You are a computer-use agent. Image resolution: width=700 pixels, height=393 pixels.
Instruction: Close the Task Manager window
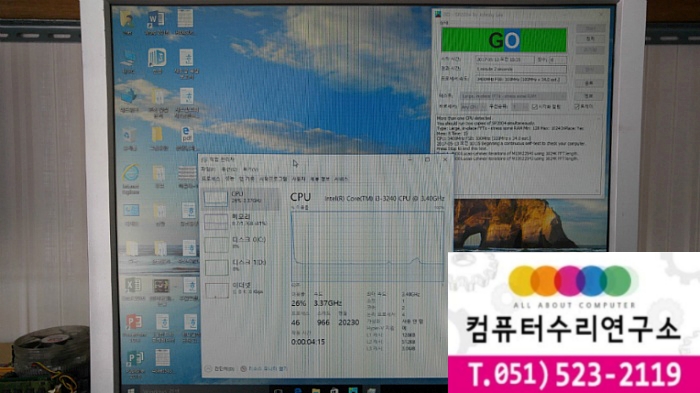click(x=445, y=159)
